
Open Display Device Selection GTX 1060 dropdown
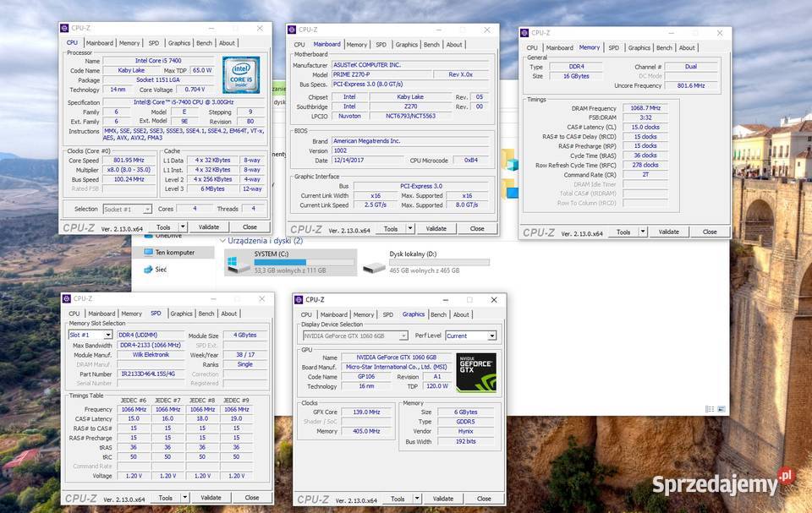coord(355,336)
